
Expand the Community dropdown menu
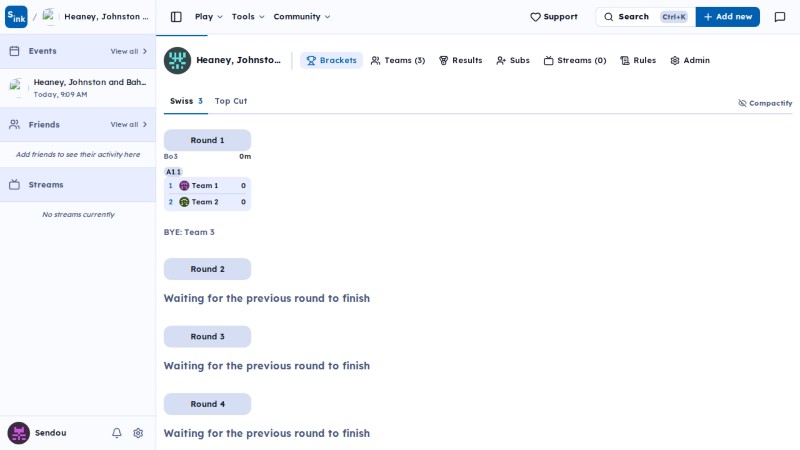302,17
